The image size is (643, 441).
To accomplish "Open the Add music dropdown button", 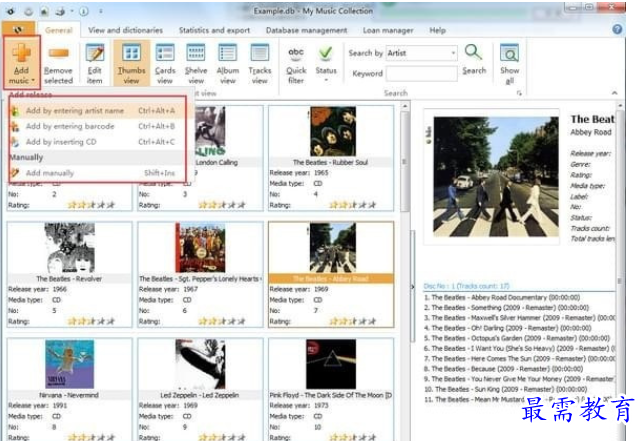I will tap(21, 63).
